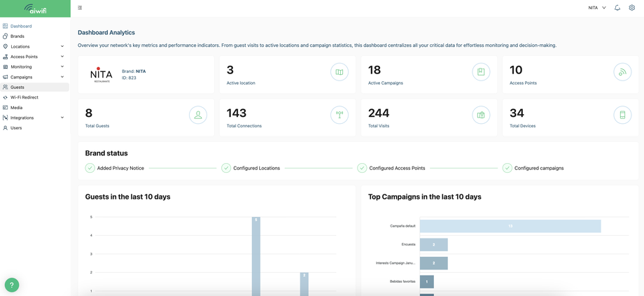This screenshot has height=296, width=644.
Task: Click the NITA restaurant logo thumbnail
Action: pos(101,75)
